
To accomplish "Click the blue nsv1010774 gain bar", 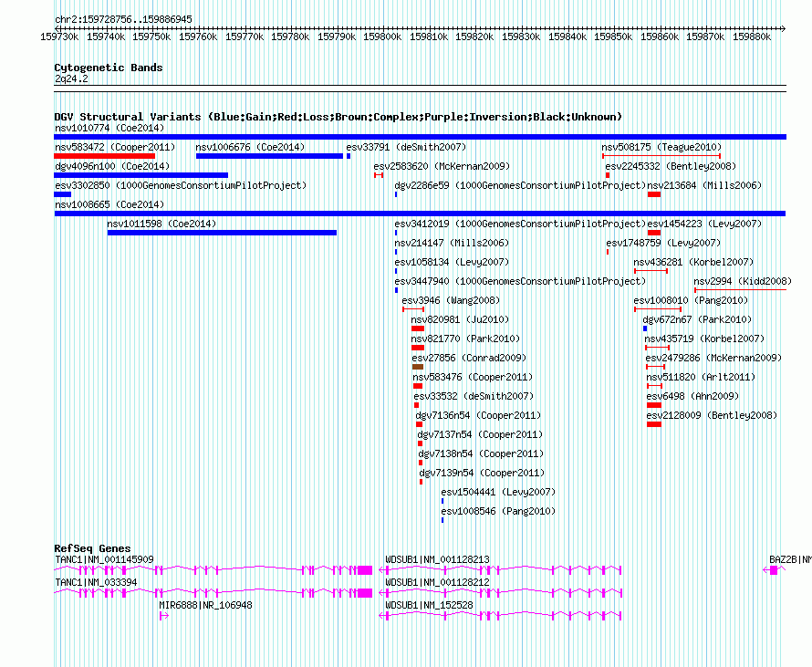I will tap(420, 137).
